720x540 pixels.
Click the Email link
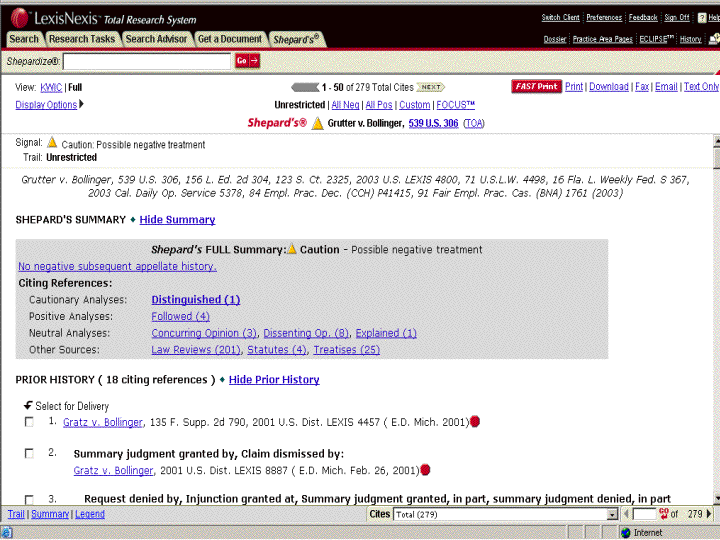(666, 87)
